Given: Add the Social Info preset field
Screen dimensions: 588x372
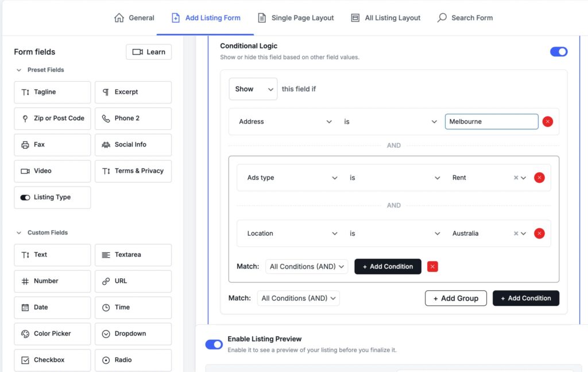Looking at the screenshot, I should click(x=133, y=144).
